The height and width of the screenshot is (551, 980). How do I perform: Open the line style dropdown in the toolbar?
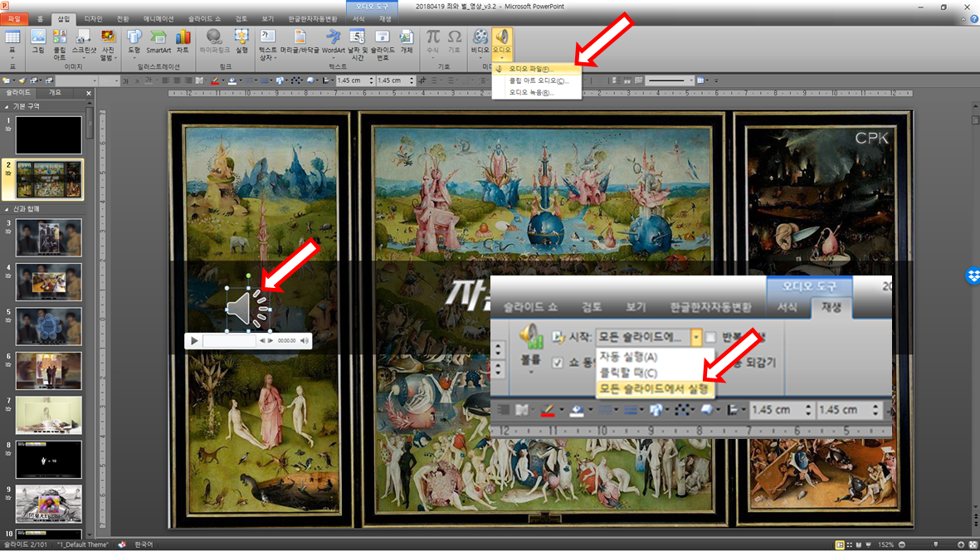(690, 80)
